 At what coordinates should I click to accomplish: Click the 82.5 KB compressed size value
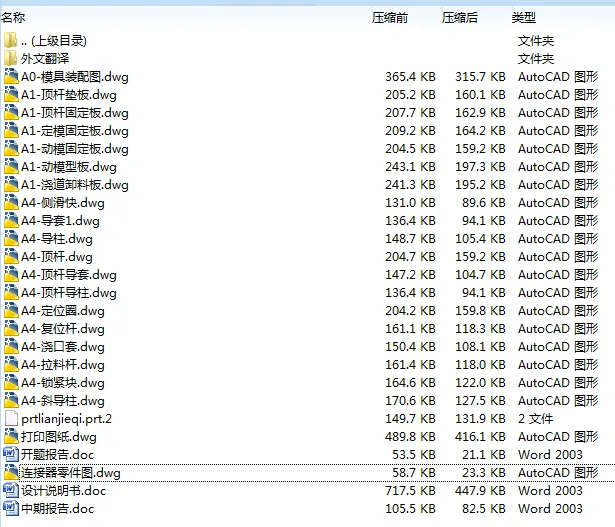(x=484, y=509)
